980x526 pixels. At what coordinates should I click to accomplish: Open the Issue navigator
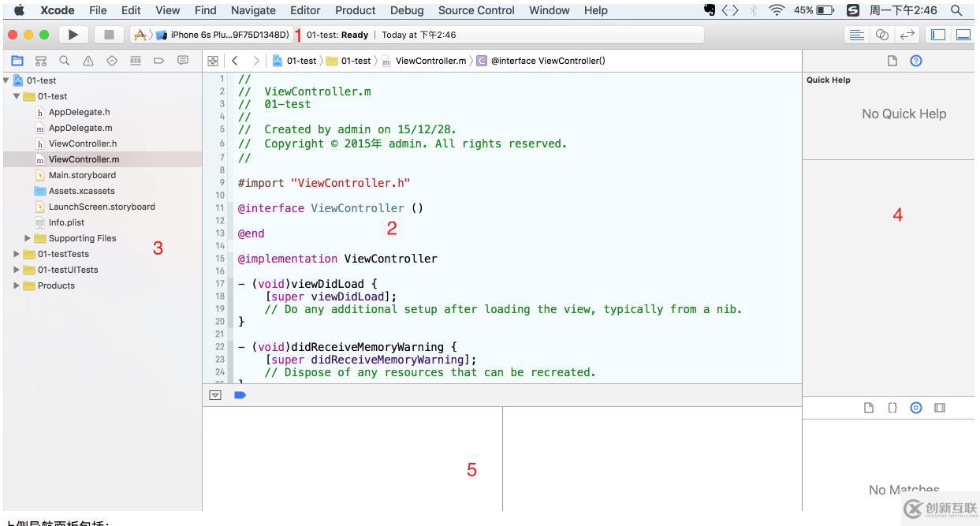point(87,61)
